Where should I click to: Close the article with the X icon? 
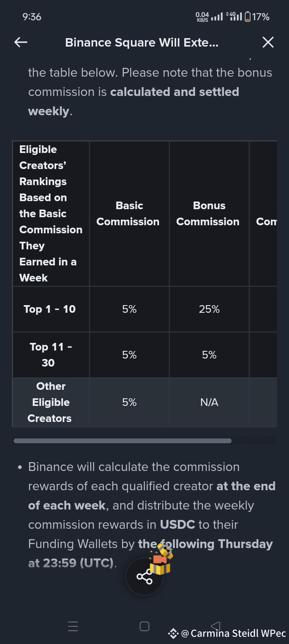[x=268, y=42]
